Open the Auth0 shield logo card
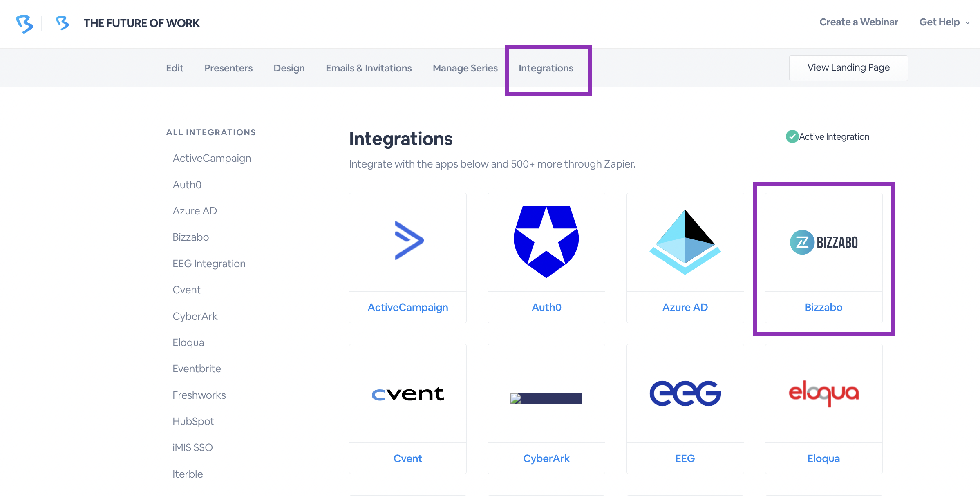 point(546,242)
